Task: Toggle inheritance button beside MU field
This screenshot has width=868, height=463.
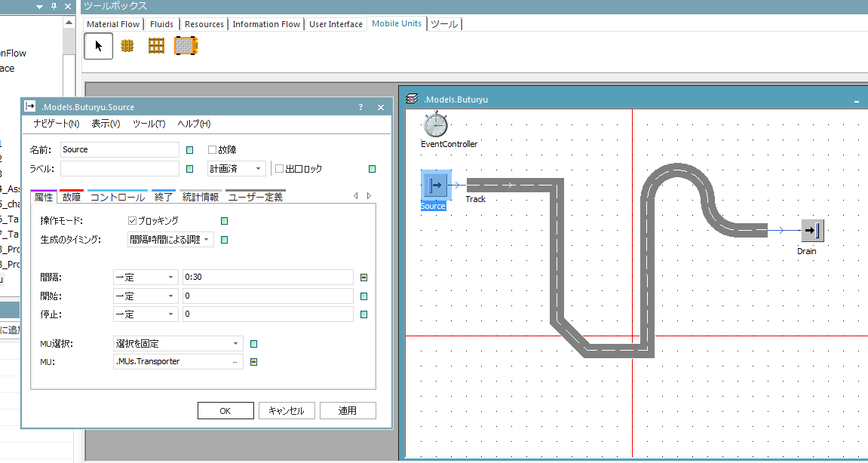Action: tap(253, 362)
